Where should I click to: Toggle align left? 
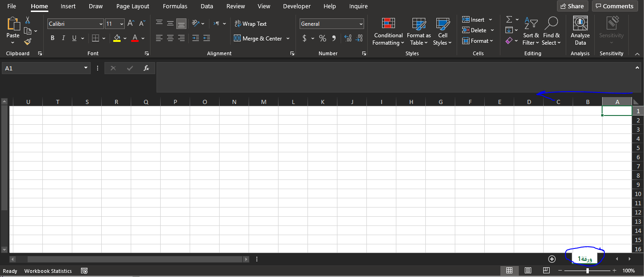(x=159, y=38)
